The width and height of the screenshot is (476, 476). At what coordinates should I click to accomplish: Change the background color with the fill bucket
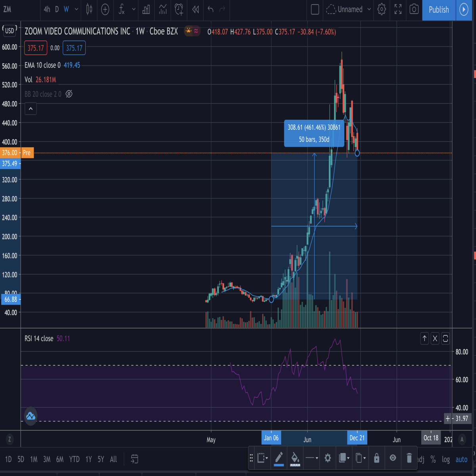295,458
